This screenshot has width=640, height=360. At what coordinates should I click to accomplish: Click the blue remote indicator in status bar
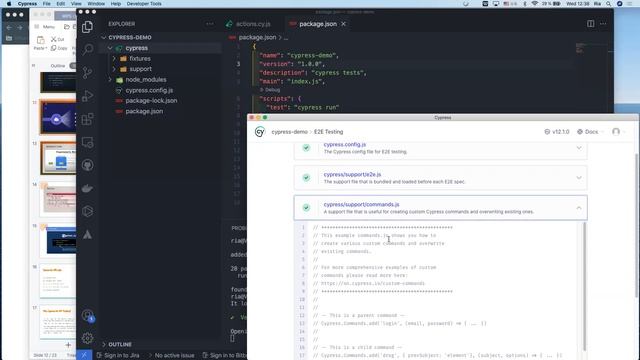tap(84, 355)
